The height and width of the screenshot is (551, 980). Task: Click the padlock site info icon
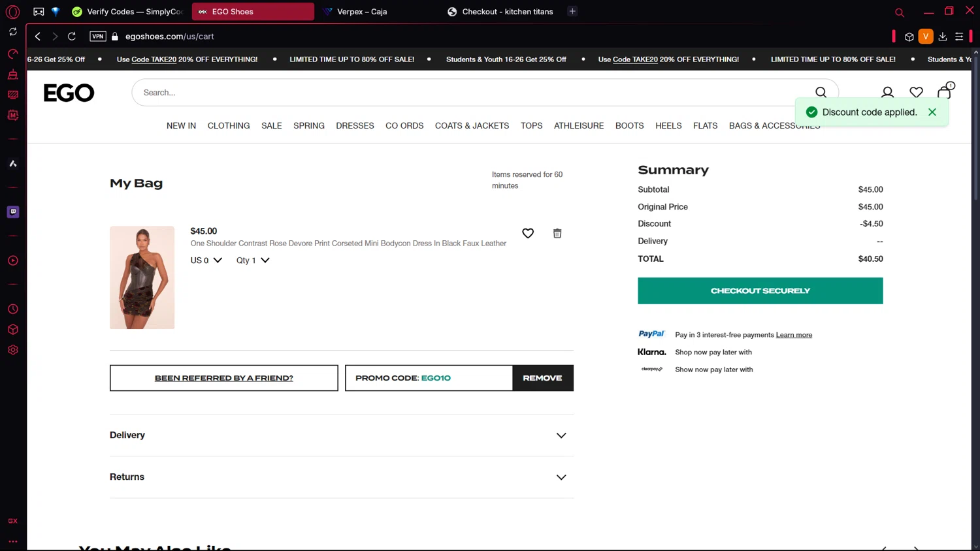point(115,37)
